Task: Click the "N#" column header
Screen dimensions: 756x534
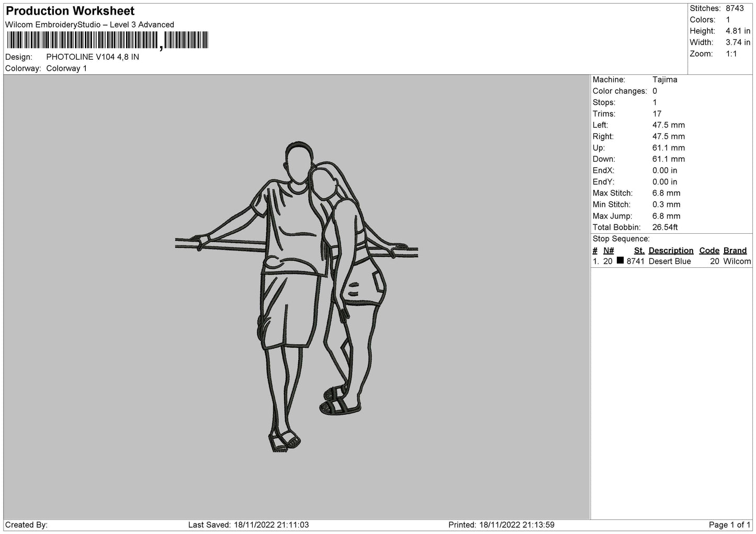Action: (x=608, y=251)
